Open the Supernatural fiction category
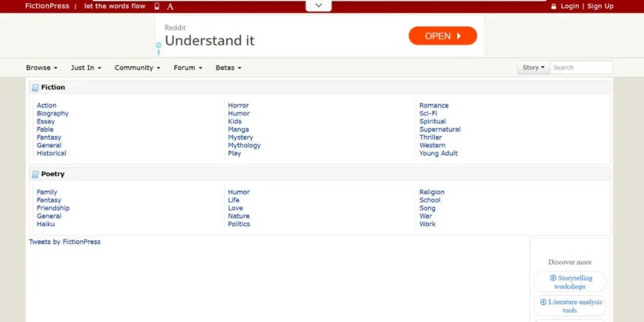Screen dimensions: 644x322 click(440, 130)
